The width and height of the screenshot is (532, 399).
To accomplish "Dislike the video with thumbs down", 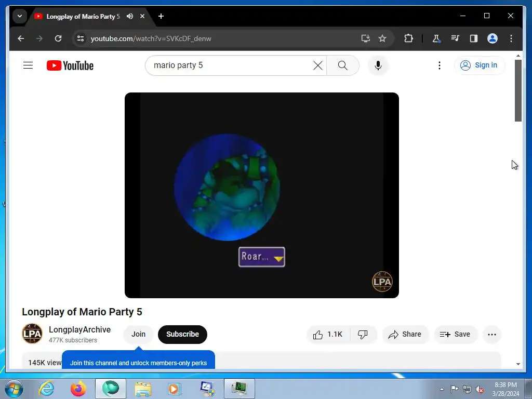I will coord(363,335).
